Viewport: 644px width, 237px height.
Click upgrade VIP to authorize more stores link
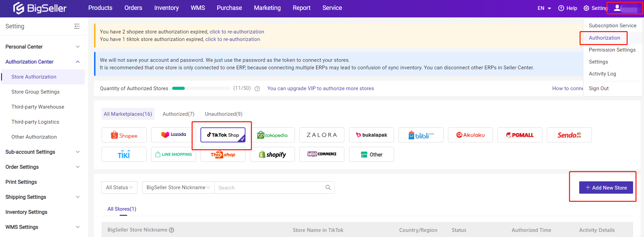click(320, 88)
